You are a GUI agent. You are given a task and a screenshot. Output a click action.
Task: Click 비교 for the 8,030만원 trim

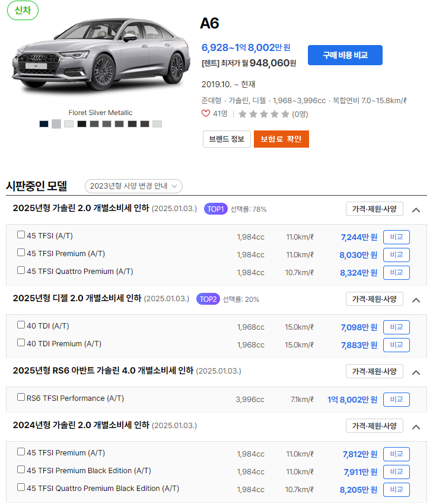[x=396, y=254]
